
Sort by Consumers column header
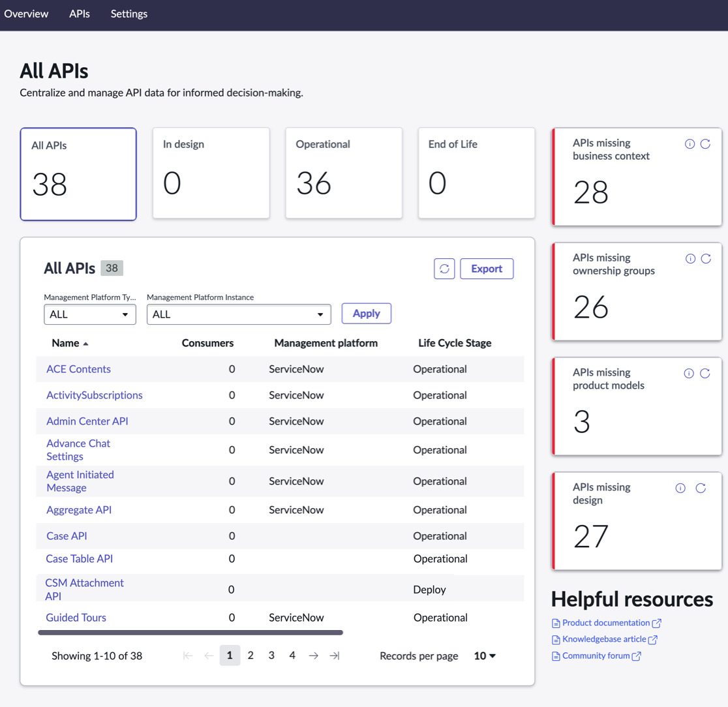click(x=207, y=343)
